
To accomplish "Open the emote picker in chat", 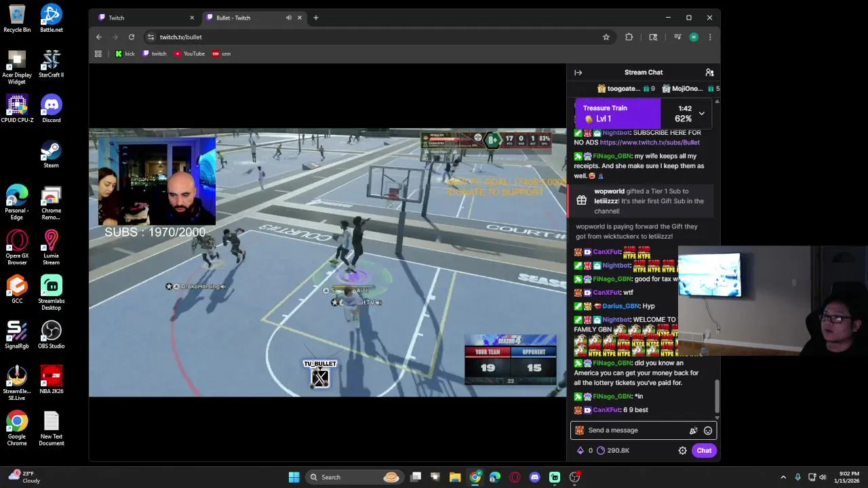I will click(x=708, y=430).
